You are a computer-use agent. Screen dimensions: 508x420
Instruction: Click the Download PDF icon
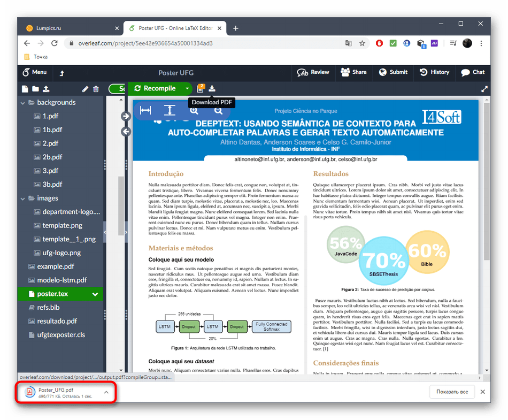pyautogui.click(x=212, y=88)
